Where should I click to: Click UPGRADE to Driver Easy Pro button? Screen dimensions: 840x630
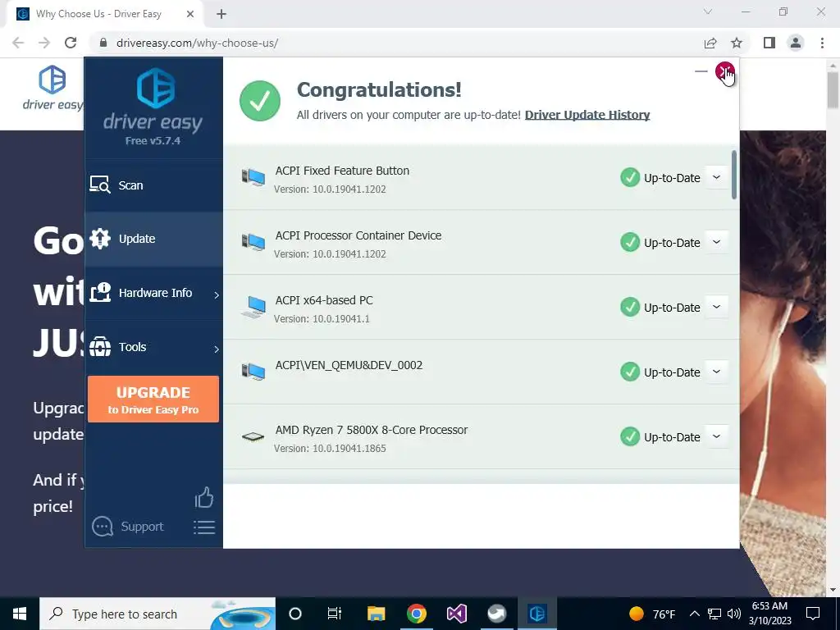(x=153, y=399)
